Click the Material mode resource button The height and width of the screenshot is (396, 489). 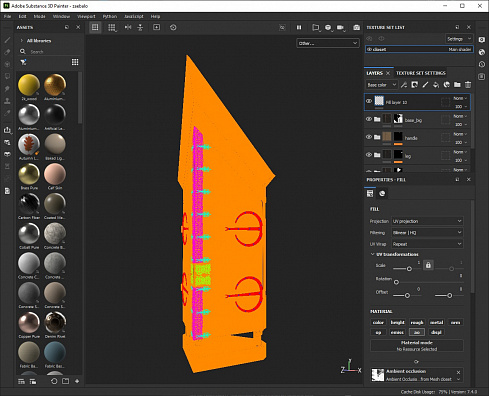coord(417,345)
